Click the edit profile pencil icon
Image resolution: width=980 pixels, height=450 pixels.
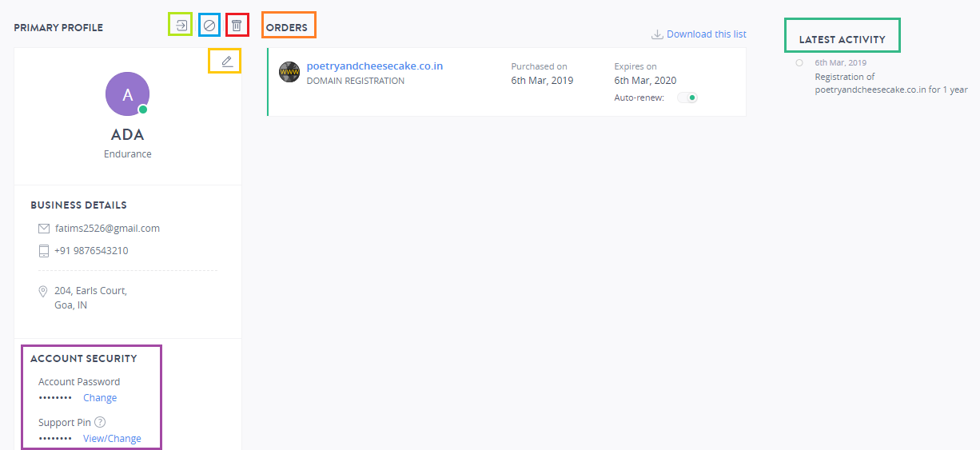pyautogui.click(x=227, y=61)
